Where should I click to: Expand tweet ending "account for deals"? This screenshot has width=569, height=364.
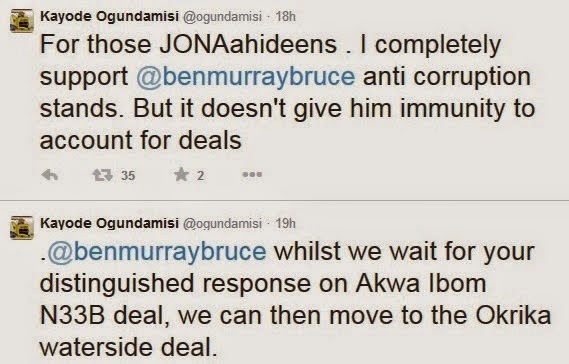click(287, 93)
